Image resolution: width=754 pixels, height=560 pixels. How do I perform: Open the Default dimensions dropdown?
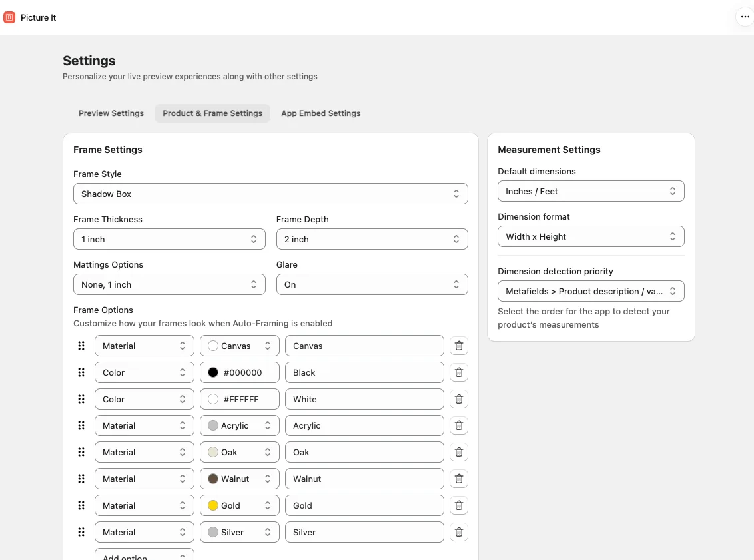point(591,191)
